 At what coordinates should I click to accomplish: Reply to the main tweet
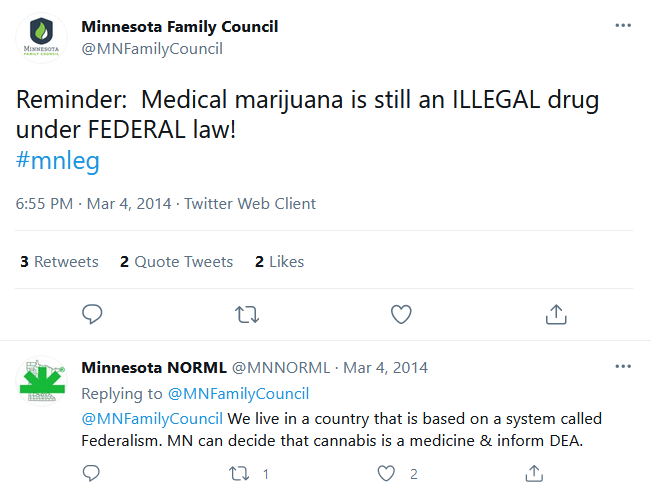tap(92, 314)
